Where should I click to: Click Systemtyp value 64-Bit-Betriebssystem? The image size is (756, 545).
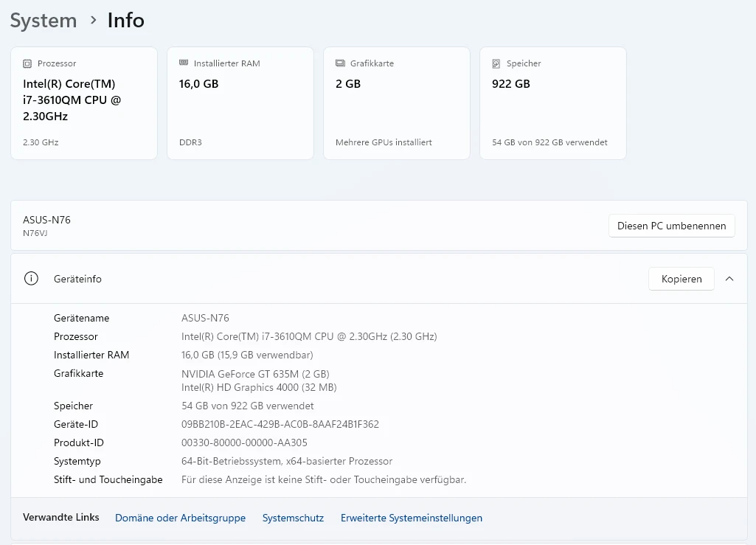tap(287, 461)
